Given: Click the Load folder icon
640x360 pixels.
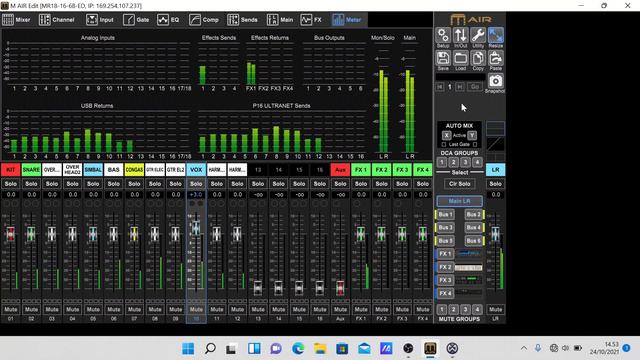Looking at the screenshot, I should click(460, 58).
